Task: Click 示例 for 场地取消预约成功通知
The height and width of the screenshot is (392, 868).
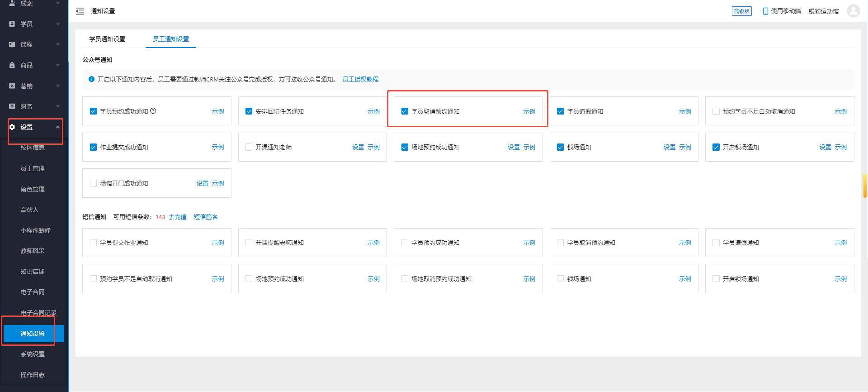Action: pyautogui.click(x=529, y=279)
